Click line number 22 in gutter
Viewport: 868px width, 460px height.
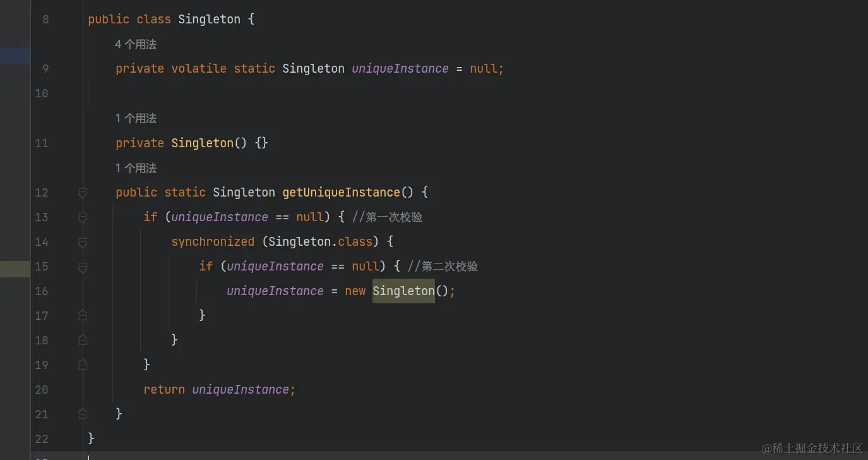42,439
